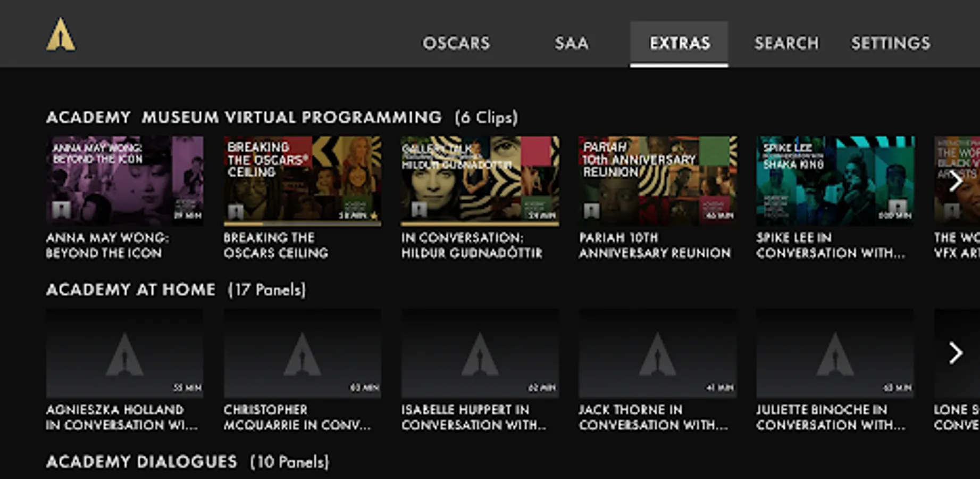Open the Agnieszka Holland placeholder thumbnail
This screenshot has height=479, width=980.
point(124,353)
